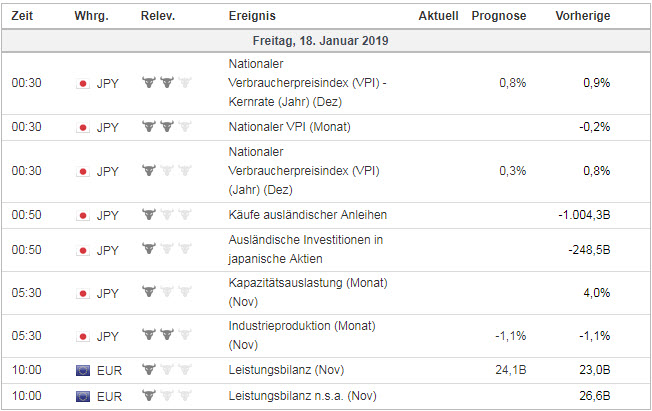Click the Whrg. column header
Screen dimensions: 652x411
click(92, 16)
